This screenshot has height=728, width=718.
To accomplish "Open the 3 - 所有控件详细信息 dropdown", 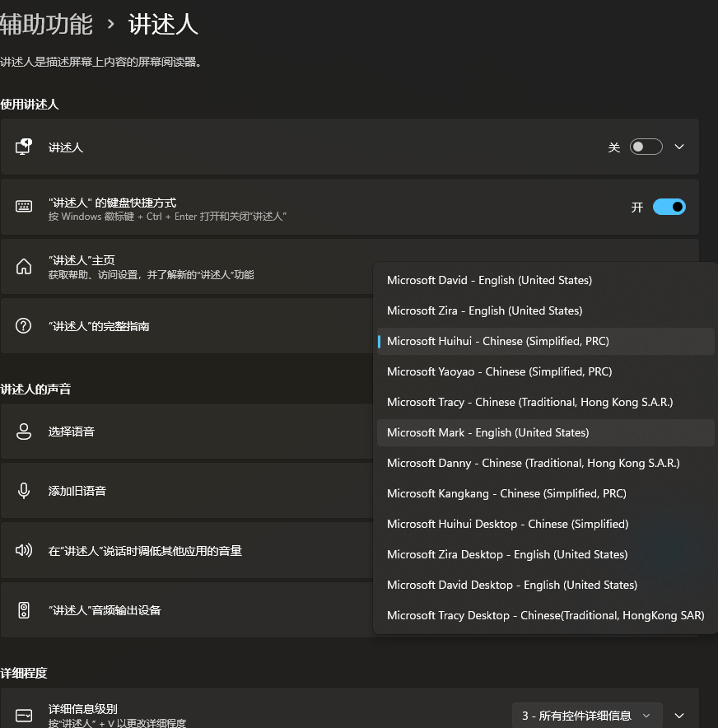I will [586, 716].
